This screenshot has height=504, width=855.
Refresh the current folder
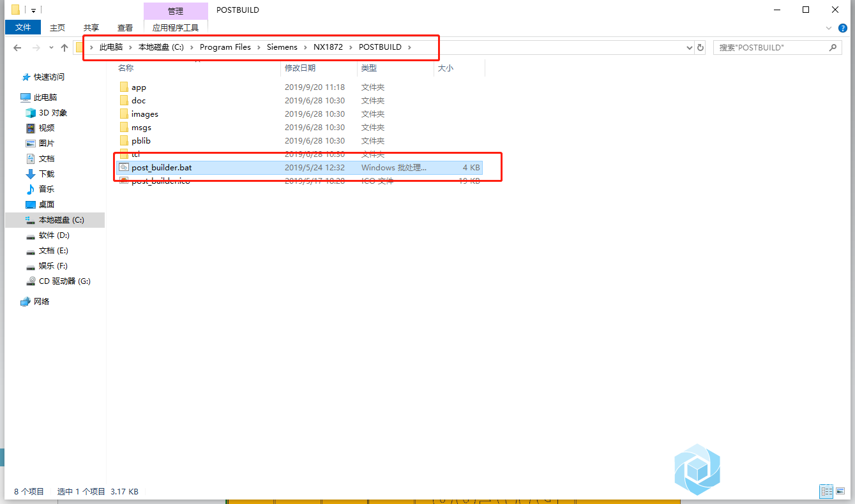coord(700,47)
